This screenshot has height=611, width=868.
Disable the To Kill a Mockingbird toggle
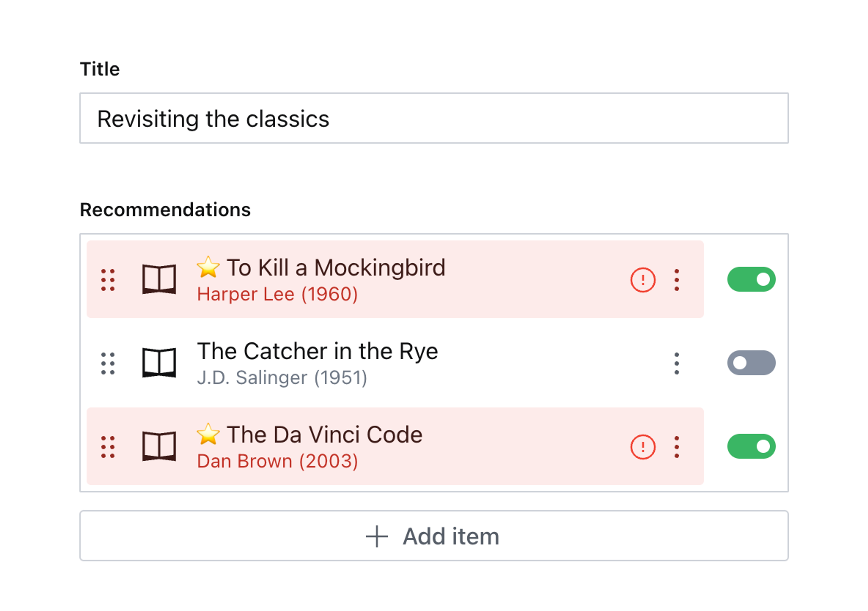pyautogui.click(x=751, y=279)
